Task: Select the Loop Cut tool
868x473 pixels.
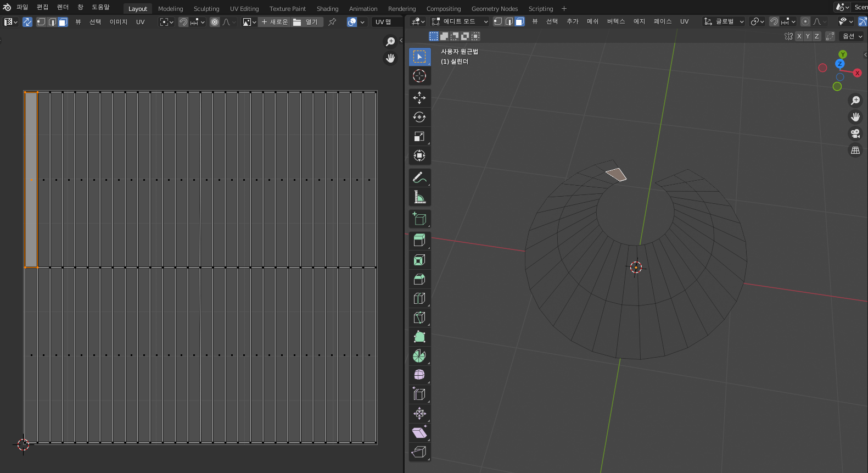Action: tap(419, 298)
